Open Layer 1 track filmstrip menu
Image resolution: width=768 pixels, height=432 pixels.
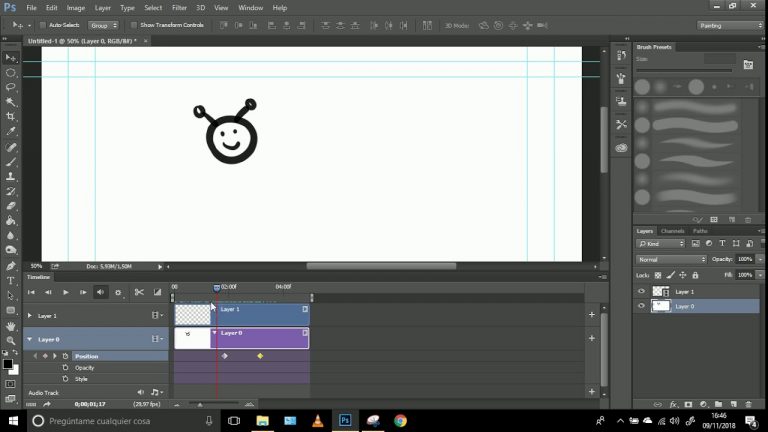(157, 315)
